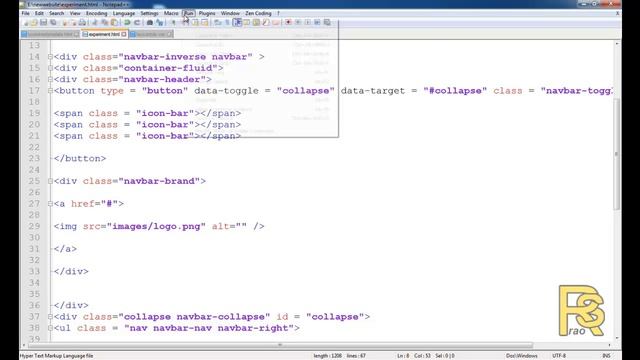Click "Hyper Text Markup Language file" status text
The height and width of the screenshot is (360, 640).
coord(57,356)
